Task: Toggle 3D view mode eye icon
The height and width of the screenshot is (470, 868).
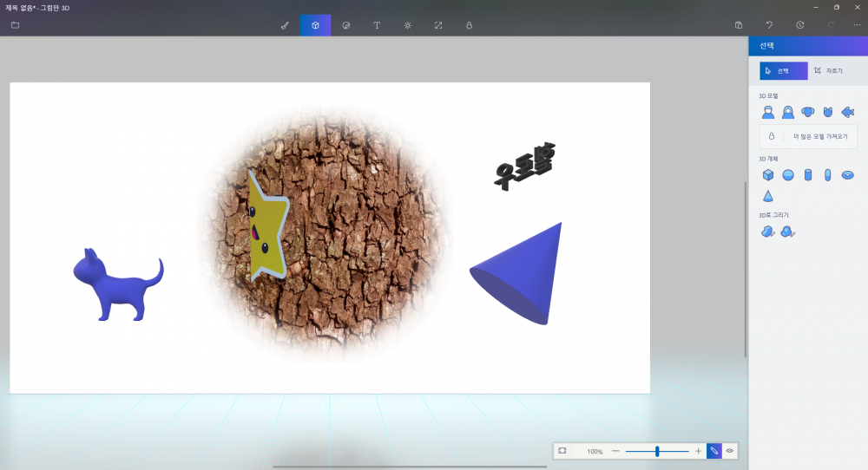Action: pyautogui.click(x=730, y=451)
